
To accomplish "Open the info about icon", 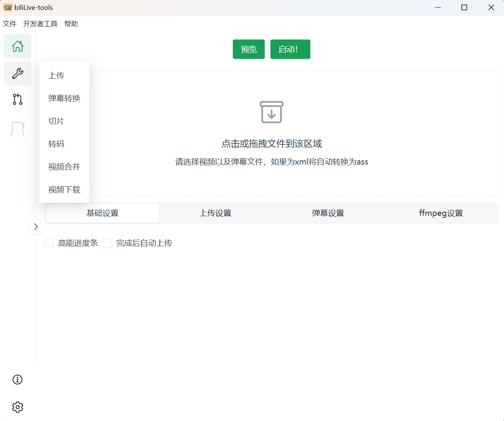I will [x=17, y=380].
